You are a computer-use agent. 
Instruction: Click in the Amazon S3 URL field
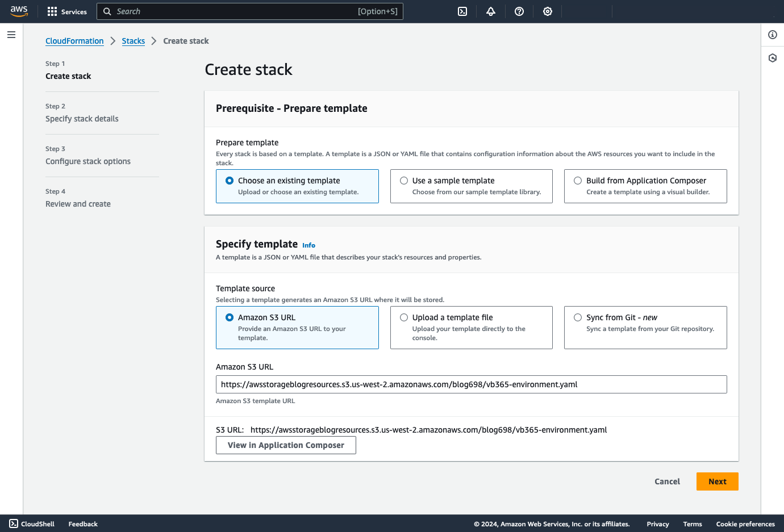pos(471,384)
